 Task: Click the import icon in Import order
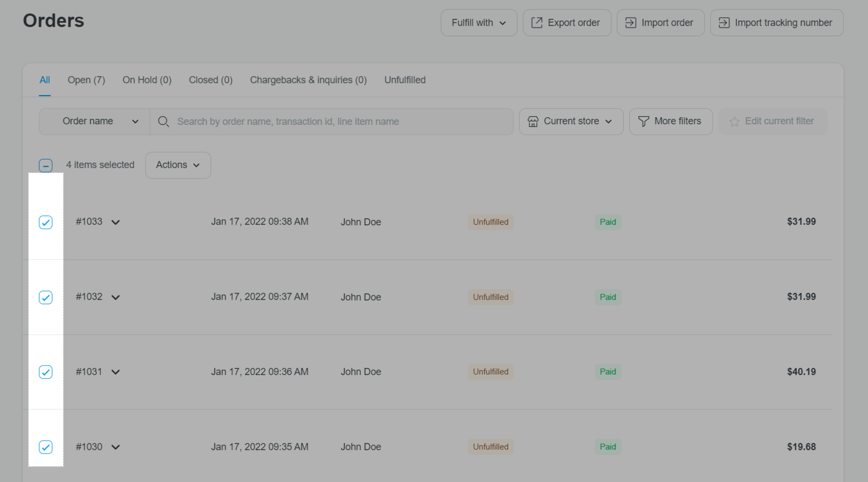pyautogui.click(x=630, y=23)
